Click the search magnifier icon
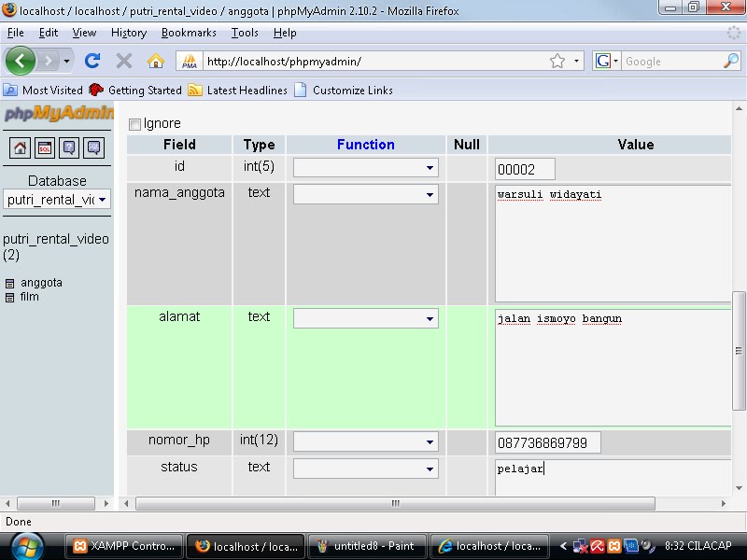 click(731, 61)
